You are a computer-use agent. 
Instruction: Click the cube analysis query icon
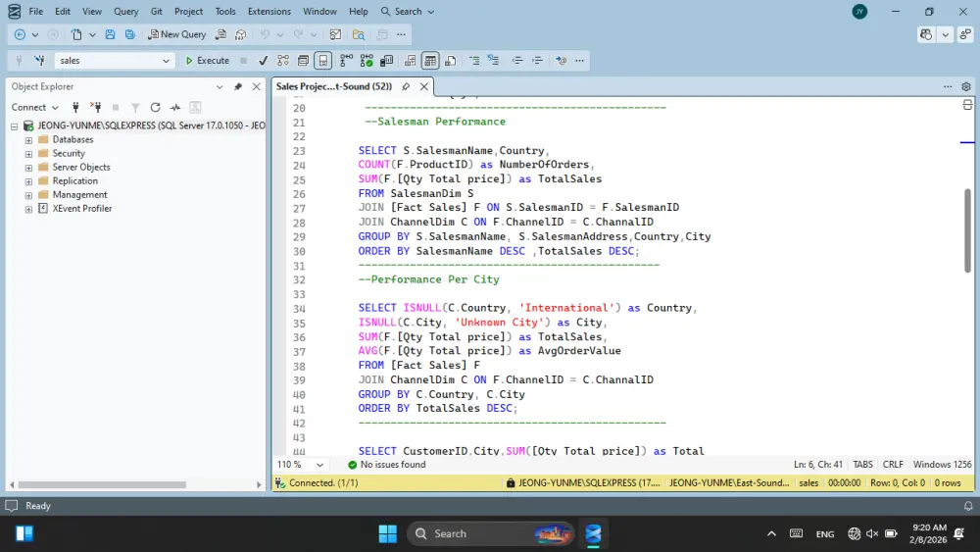[x=241, y=35]
